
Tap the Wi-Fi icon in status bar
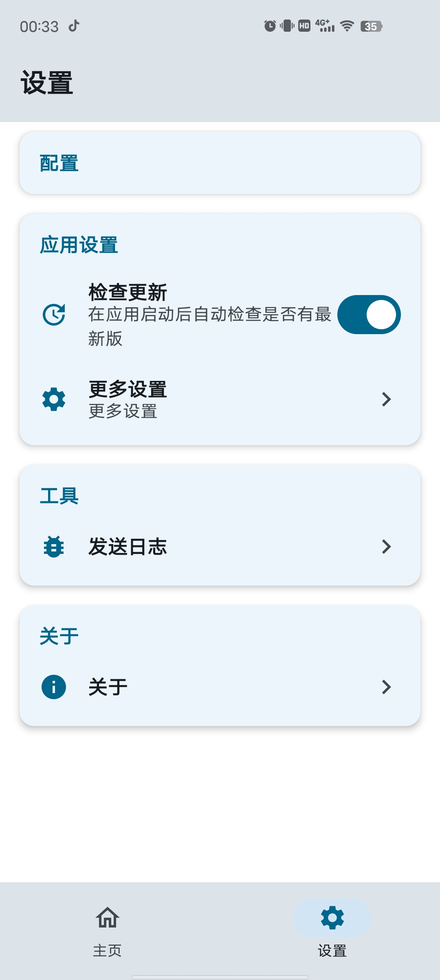(347, 26)
